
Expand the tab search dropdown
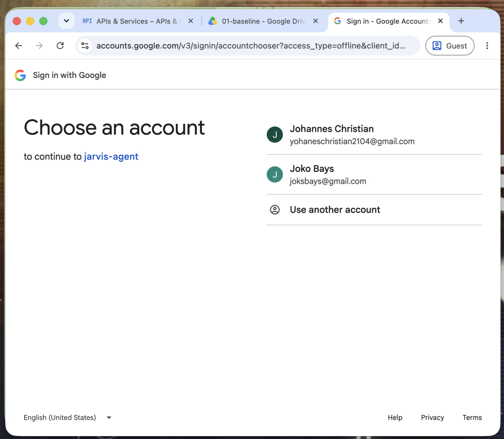[66, 21]
